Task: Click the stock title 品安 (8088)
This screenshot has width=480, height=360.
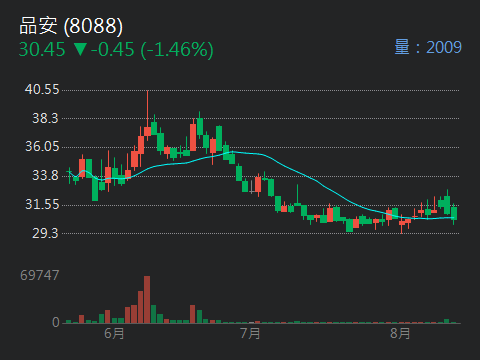Action: pyautogui.click(x=71, y=26)
